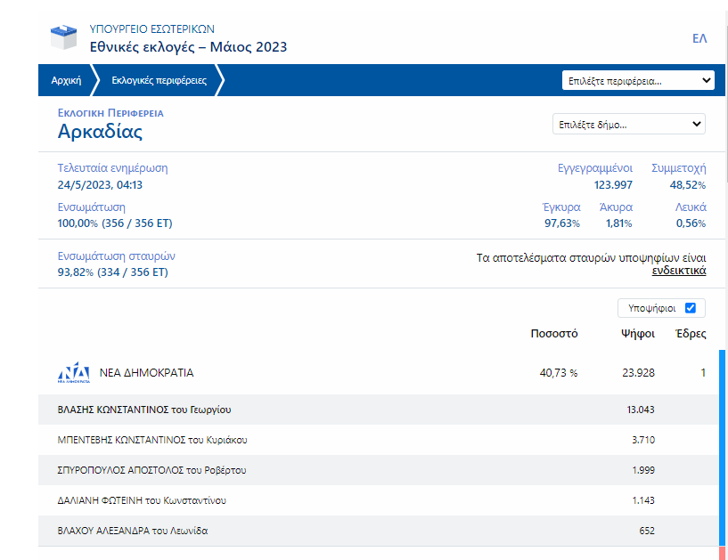Go to the Αρχική breadcrumb tab
728x560 pixels.
click(66, 80)
